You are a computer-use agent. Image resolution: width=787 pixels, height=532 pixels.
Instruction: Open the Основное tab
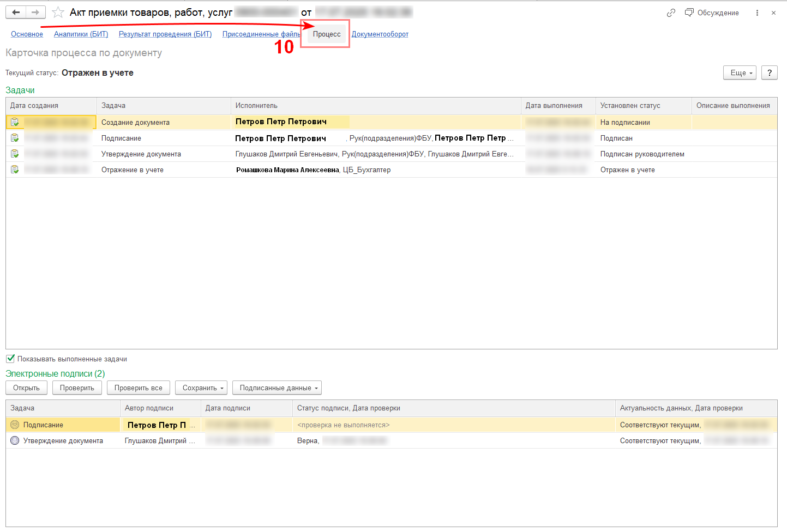[x=27, y=34]
